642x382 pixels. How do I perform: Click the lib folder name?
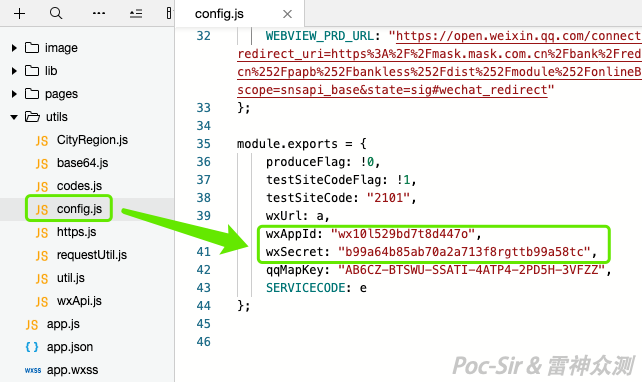[x=51, y=71]
